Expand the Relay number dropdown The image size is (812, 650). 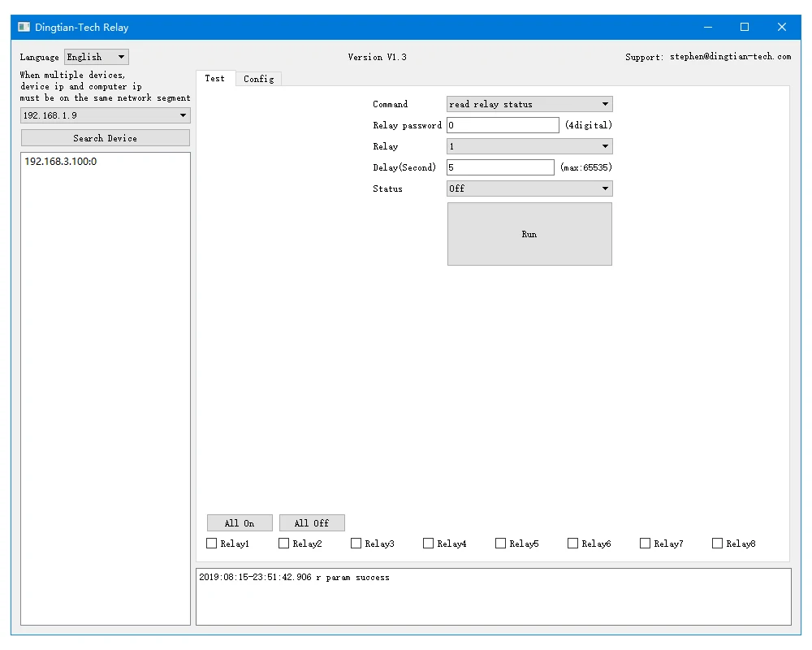[529, 146]
